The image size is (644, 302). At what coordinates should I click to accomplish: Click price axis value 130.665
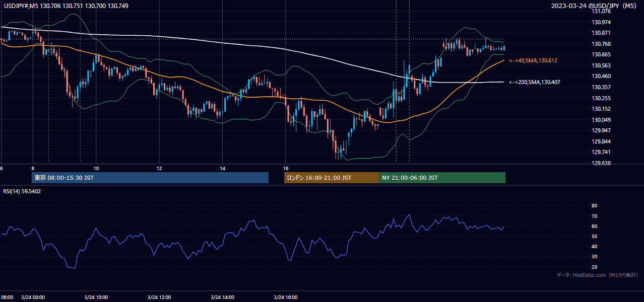[x=601, y=54]
